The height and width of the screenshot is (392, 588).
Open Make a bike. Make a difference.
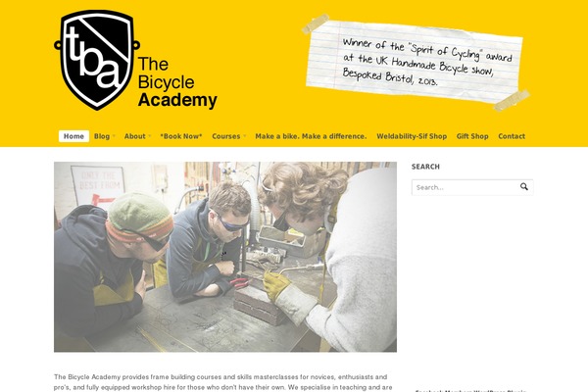pos(311,136)
